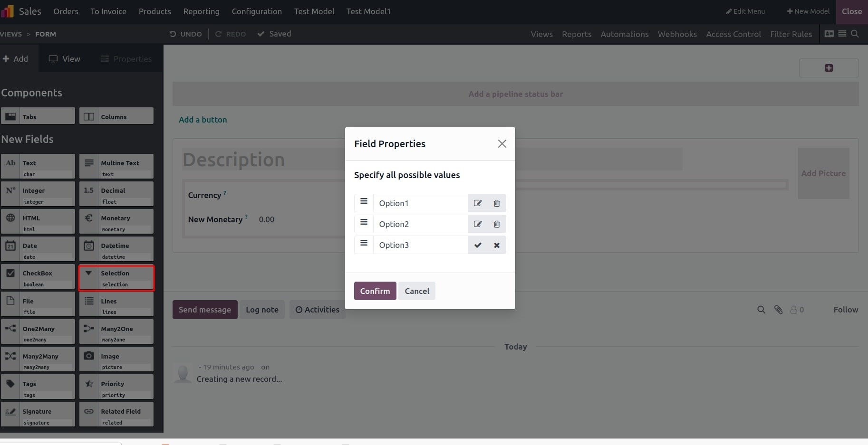This screenshot has height=445, width=868.
Task: Click the drag handle beside Option2
Action: point(364,222)
